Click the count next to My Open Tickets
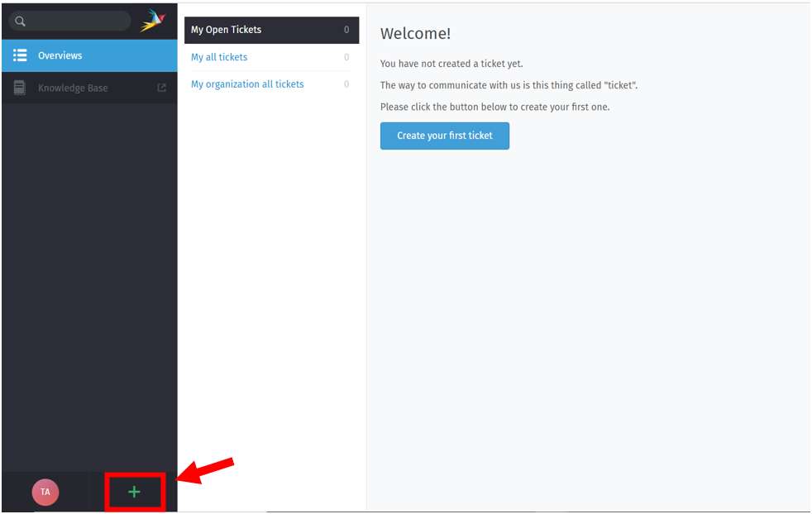Image resolution: width=812 pixels, height=514 pixels. pyautogui.click(x=346, y=30)
